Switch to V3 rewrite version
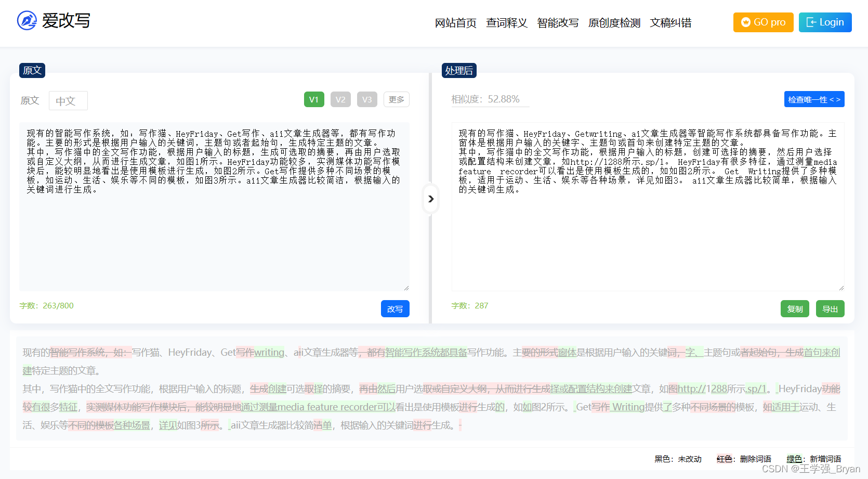 click(x=367, y=99)
